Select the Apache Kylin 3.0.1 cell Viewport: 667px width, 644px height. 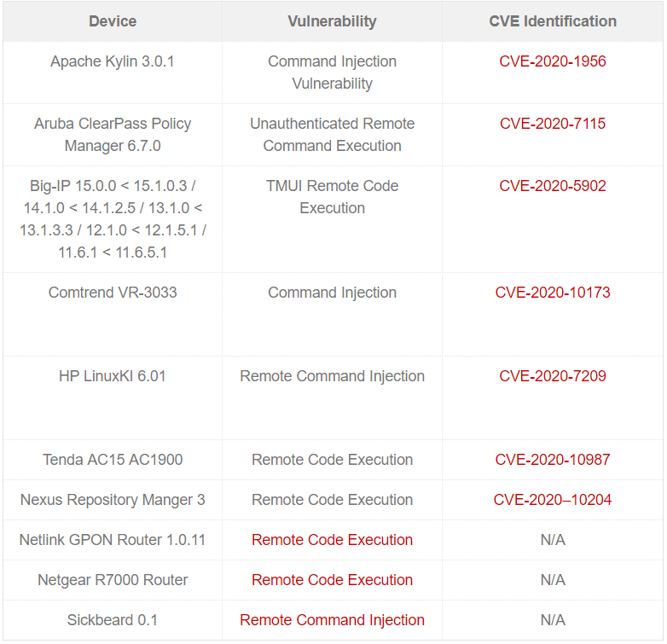pyautogui.click(x=113, y=61)
